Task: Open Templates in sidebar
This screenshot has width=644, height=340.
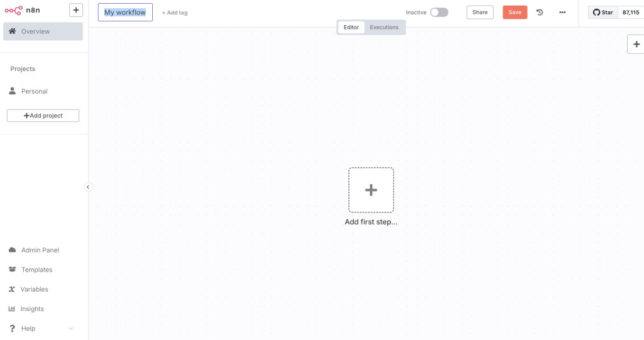Action: click(x=36, y=270)
